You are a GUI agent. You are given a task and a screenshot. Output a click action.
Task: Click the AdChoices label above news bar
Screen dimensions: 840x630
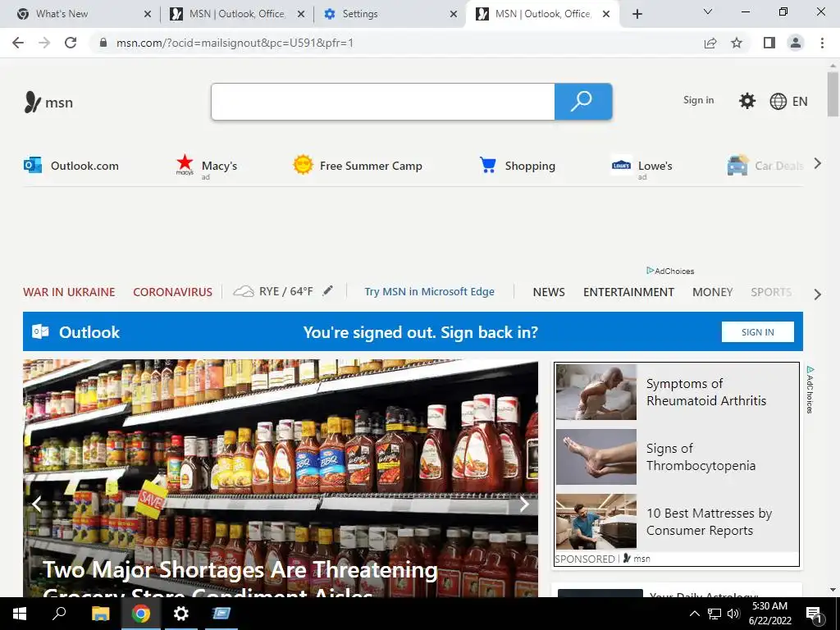coord(670,271)
